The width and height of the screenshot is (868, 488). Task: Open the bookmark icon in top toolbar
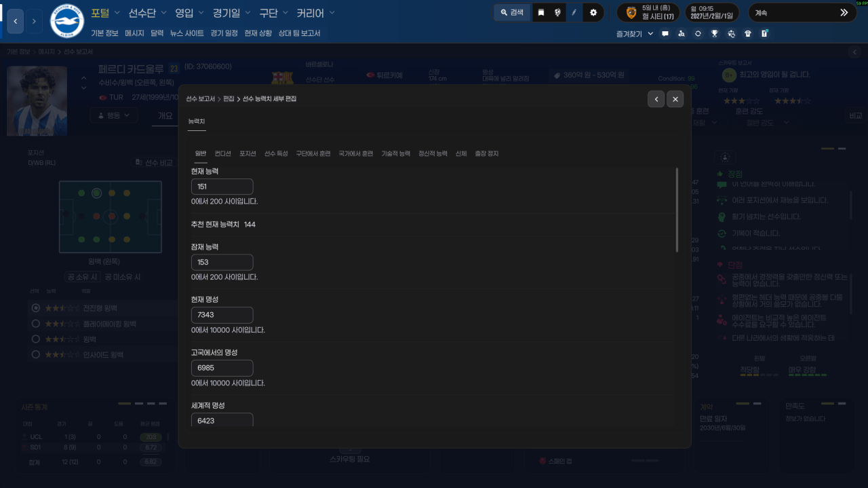[540, 12]
